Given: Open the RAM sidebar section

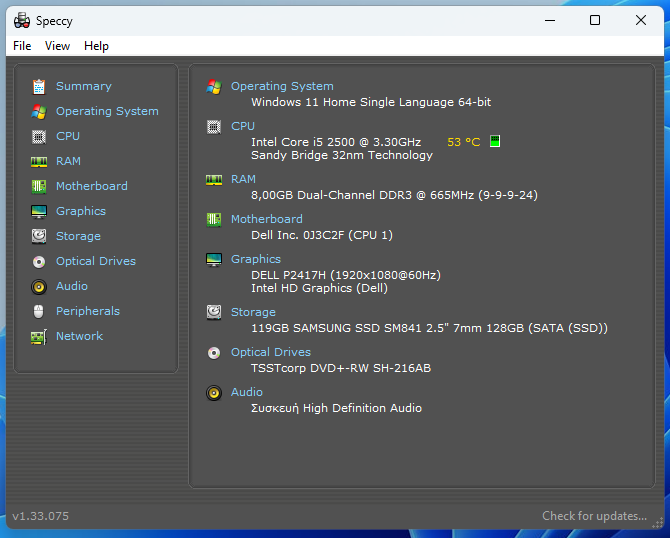Looking at the screenshot, I should click(68, 161).
